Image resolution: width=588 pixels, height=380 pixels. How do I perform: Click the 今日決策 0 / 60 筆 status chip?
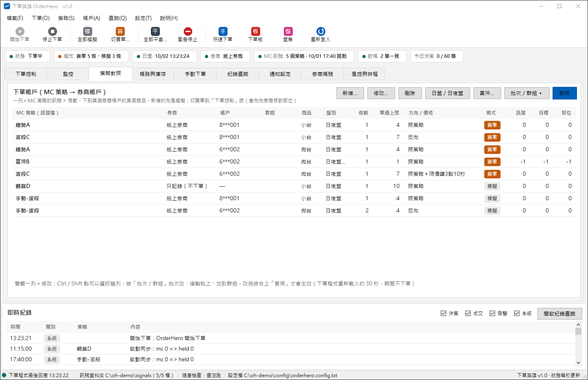click(x=436, y=56)
